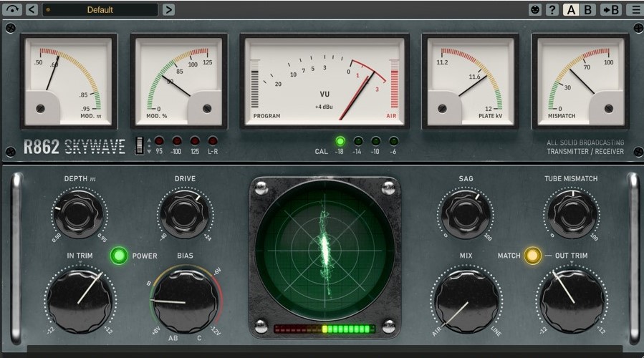
Task: Open the Default preset name field
Action: coord(100,9)
